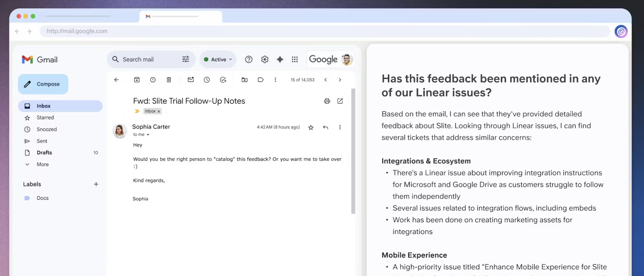Viewport: 644px width, 276px height.
Task: Open the Inbox folder
Action: point(60,106)
